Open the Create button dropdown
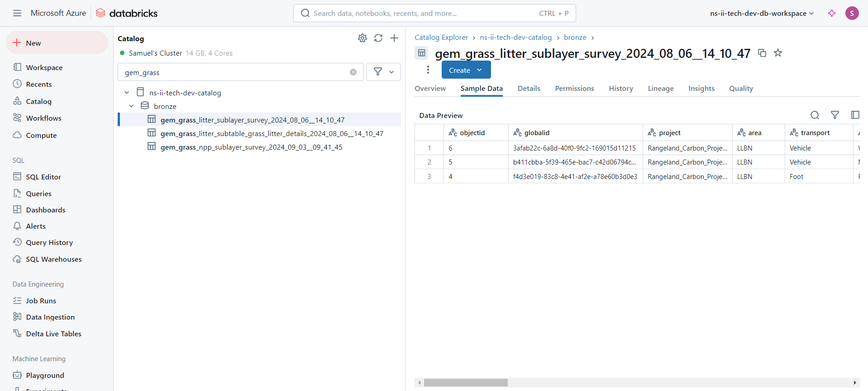Image resolution: width=868 pixels, height=391 pixels. tap(466, 70)
